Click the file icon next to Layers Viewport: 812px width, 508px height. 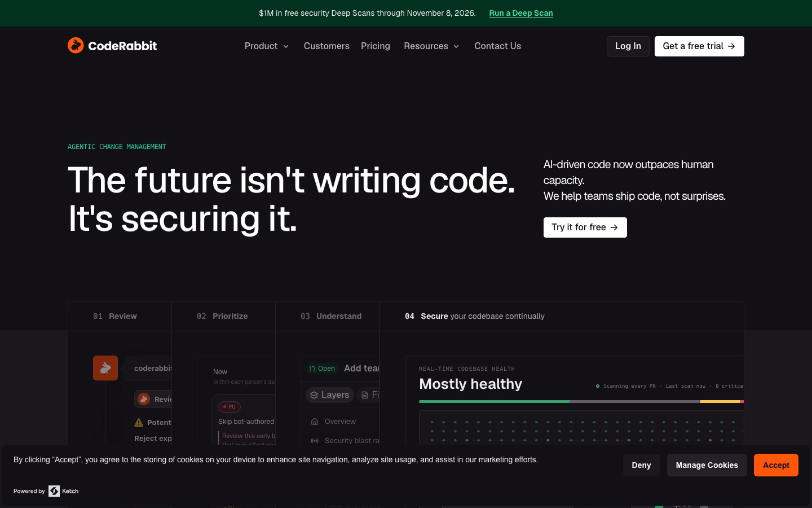(x=365, y=395)
